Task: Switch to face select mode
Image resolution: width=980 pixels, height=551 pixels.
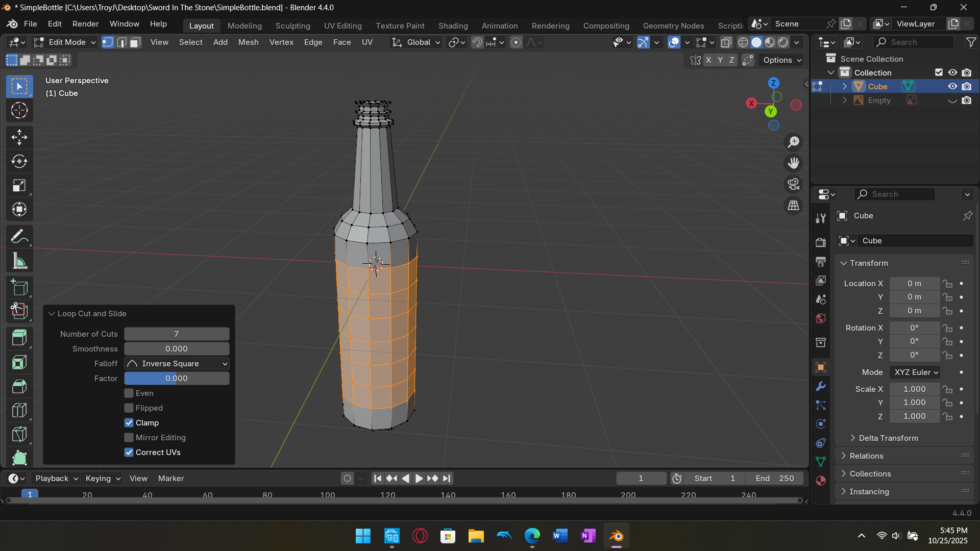Action: 135,42
